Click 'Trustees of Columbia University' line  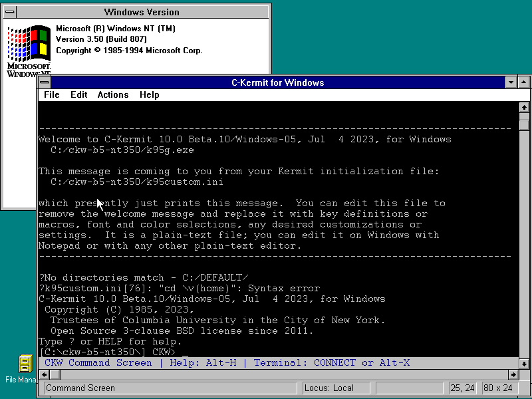(217, 320)
